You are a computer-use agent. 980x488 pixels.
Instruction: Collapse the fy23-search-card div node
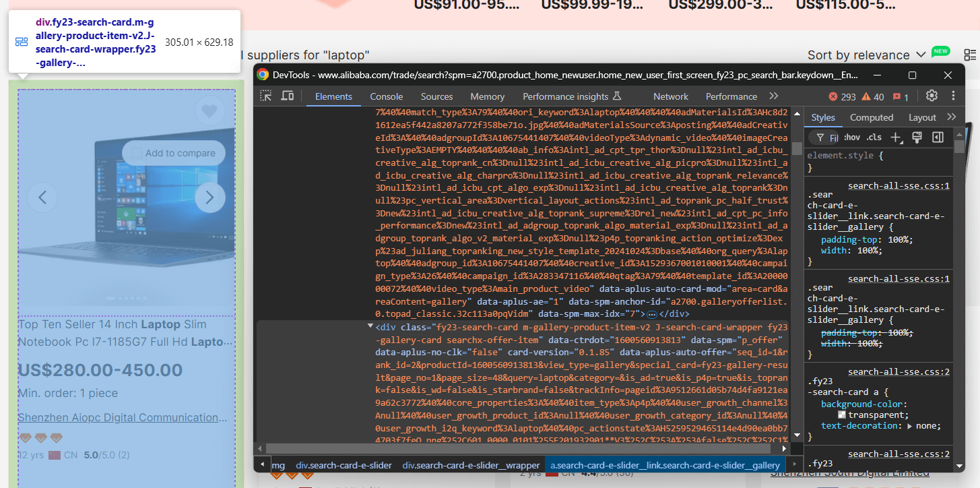370,325
